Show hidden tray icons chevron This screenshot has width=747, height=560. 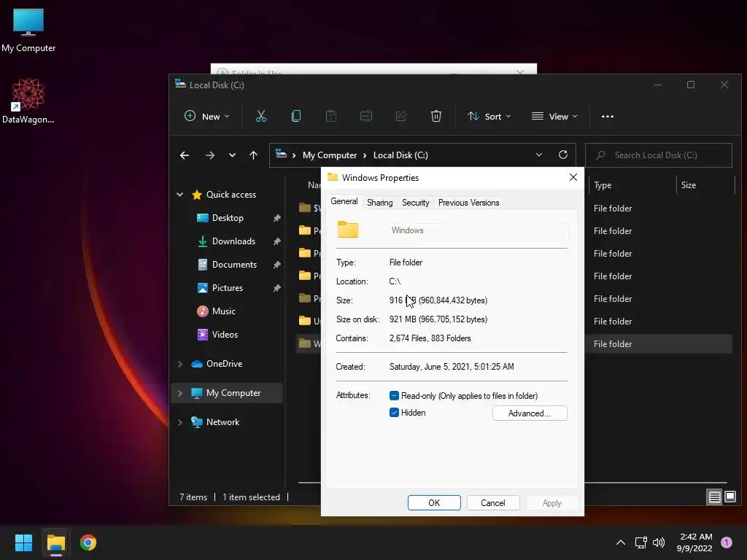coord(621,542)
